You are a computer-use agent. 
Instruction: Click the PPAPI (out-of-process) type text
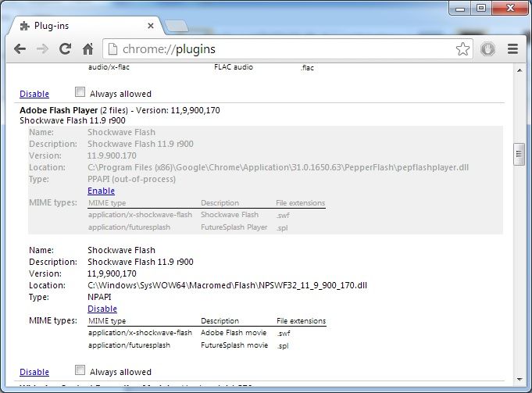pos(132,179)
